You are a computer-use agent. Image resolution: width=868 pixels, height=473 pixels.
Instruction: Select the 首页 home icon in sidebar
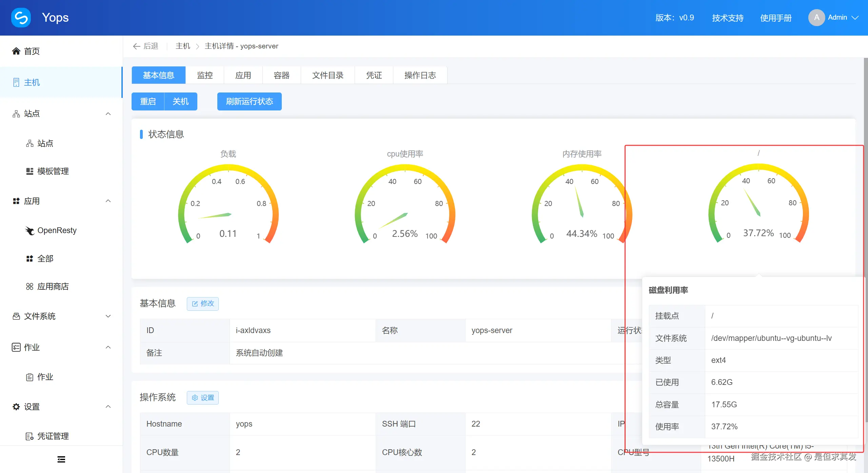[16, 51]
